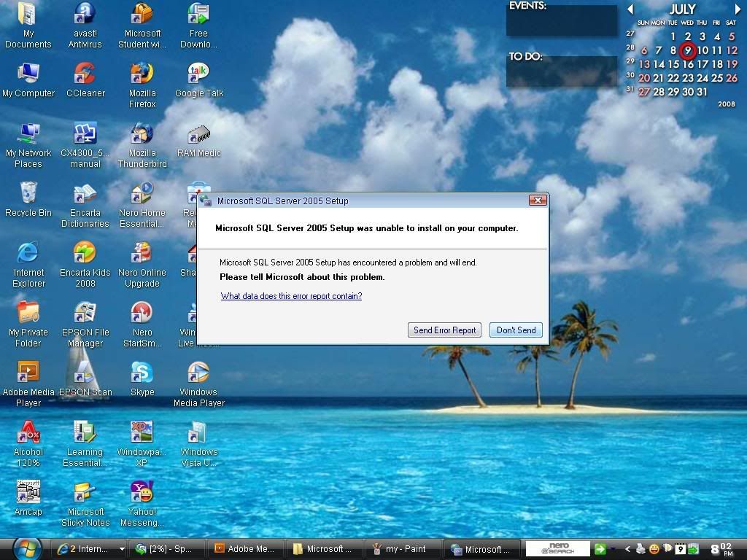The width and height of the screenshot is (747, 560).
Task: Click 'What data does this error report contain?'
Action: [291, 296]
